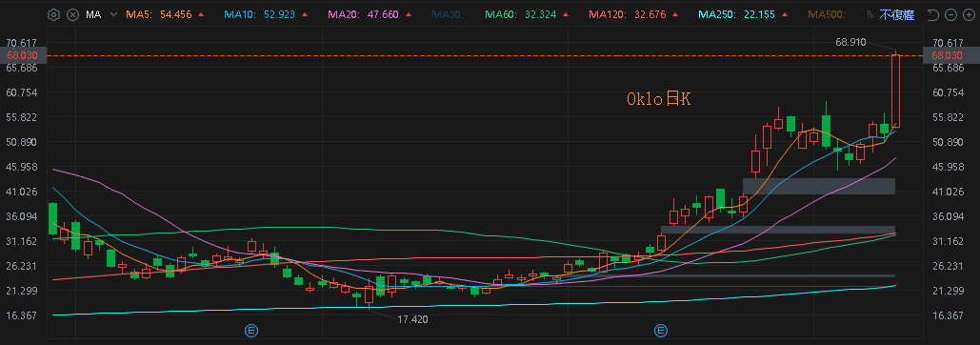Viewport: 980px width, 345px height.
Task: Open the 不復權 adjustment dropdown
Action: (x=897, y=14)
